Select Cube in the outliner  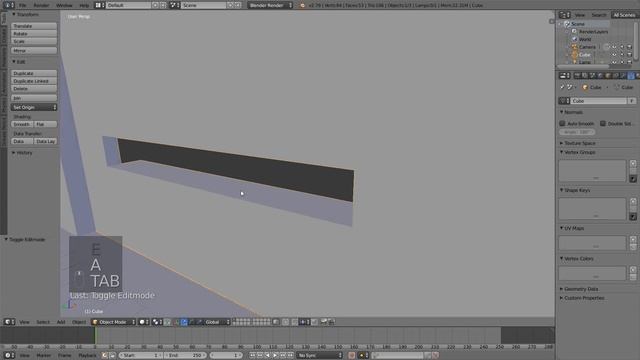(x=584, y=55)
